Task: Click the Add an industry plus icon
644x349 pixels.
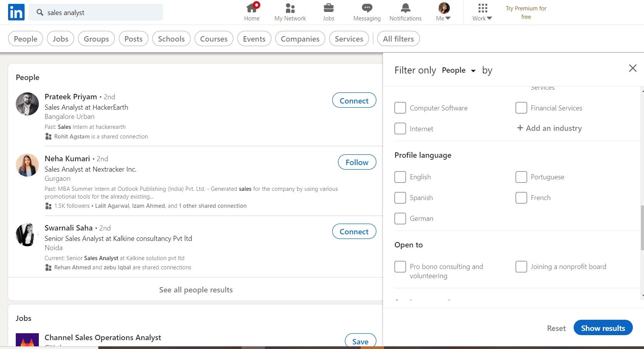Action: (x=521, y=128)
